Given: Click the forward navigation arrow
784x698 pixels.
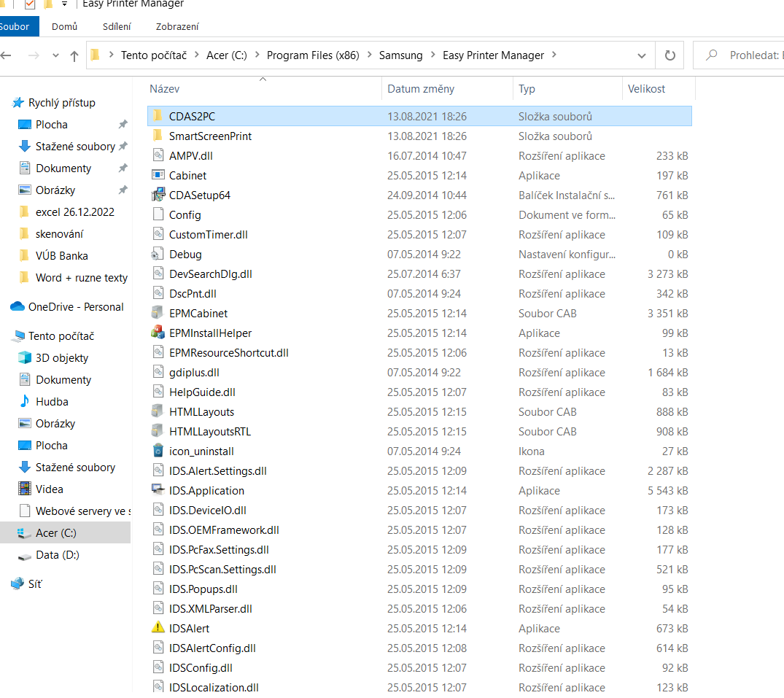Looking at the screenshot, I should click(x=34, y=55).
